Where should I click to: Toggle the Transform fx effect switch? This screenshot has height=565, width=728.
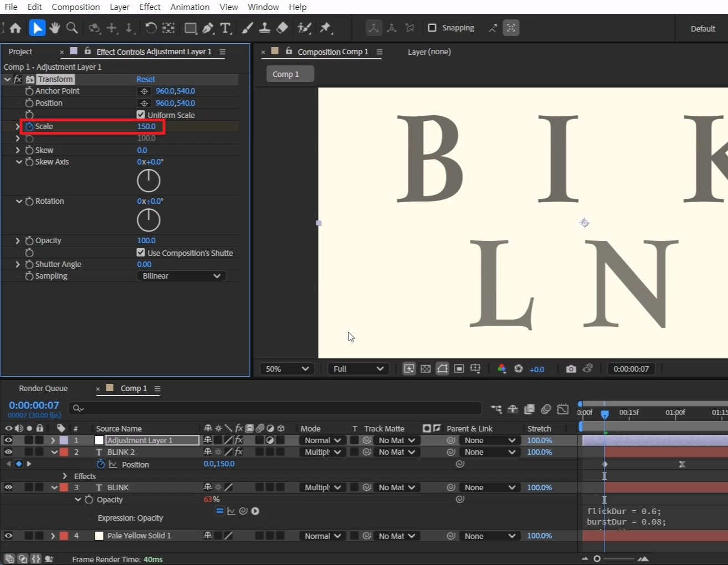coord(18,79)
